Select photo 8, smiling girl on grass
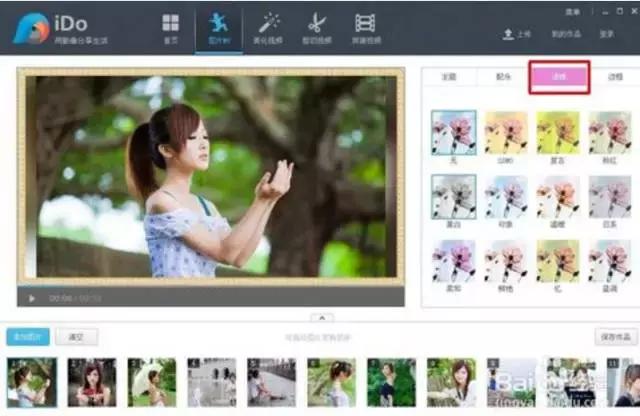 click(x=451, y=382)
